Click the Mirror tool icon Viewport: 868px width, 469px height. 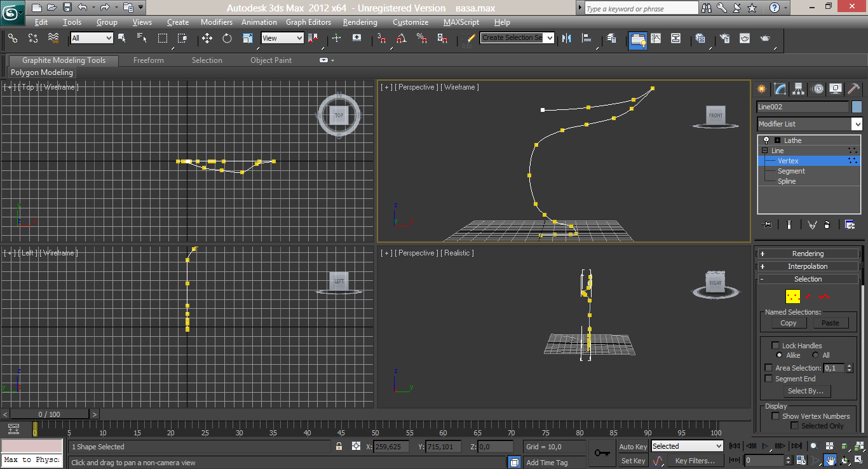point(566,38)
